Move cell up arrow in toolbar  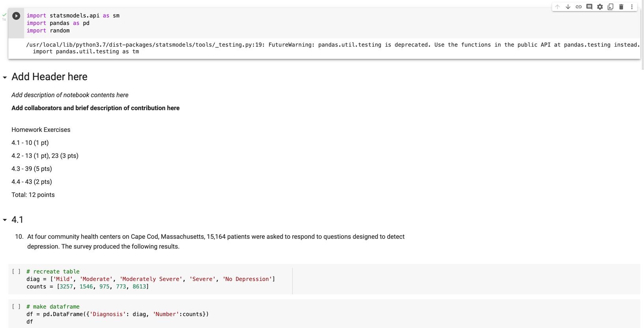557,7
